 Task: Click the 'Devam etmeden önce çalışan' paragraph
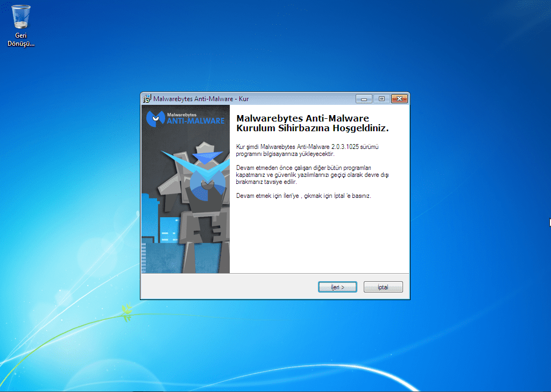click(x=312, y=175)
